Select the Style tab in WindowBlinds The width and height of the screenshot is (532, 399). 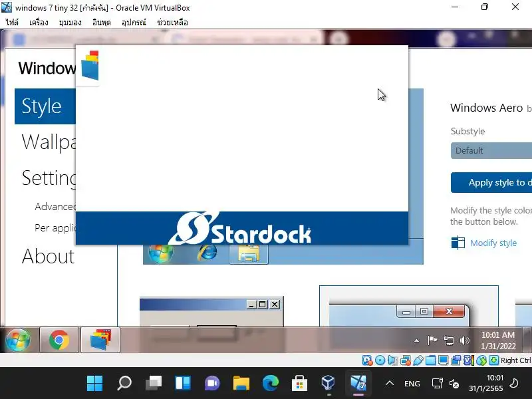pos(45,106)
